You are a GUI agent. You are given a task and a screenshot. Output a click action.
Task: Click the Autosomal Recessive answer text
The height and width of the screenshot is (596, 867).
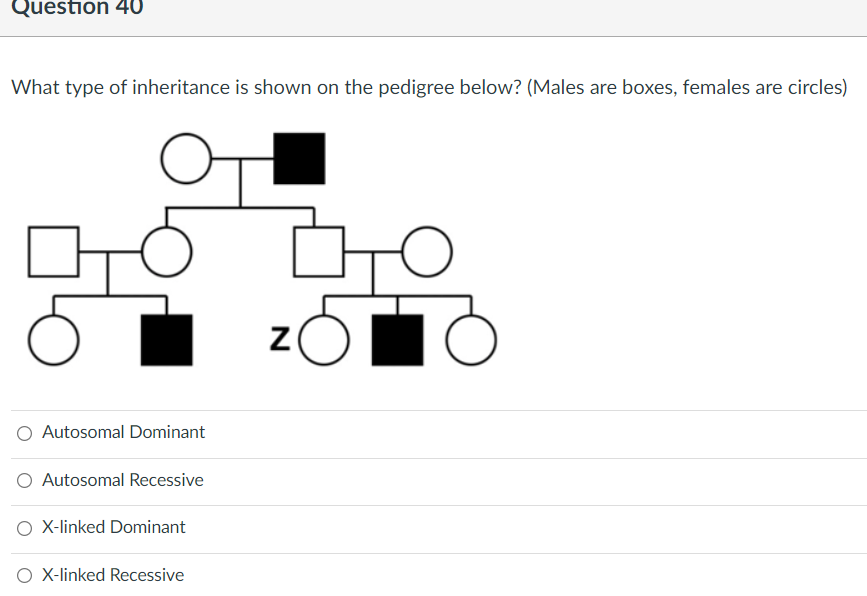point(122,480)
